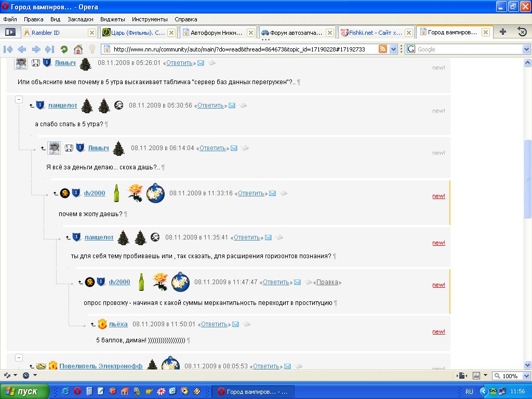This screenshot has width=532, height=399.
Task: Click the Reload page icon
Action: tap(64, 49)
